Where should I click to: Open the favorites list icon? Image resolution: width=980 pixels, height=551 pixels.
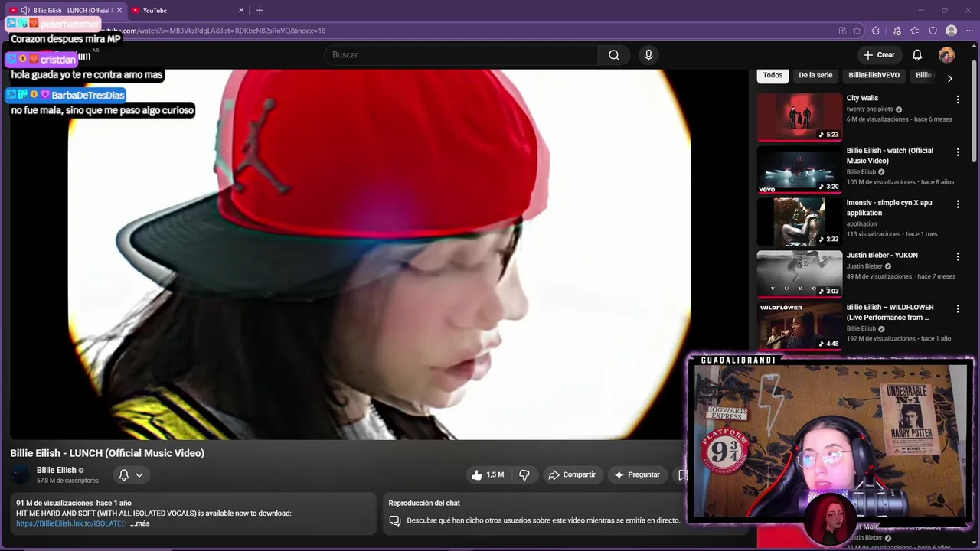(915, 31)
